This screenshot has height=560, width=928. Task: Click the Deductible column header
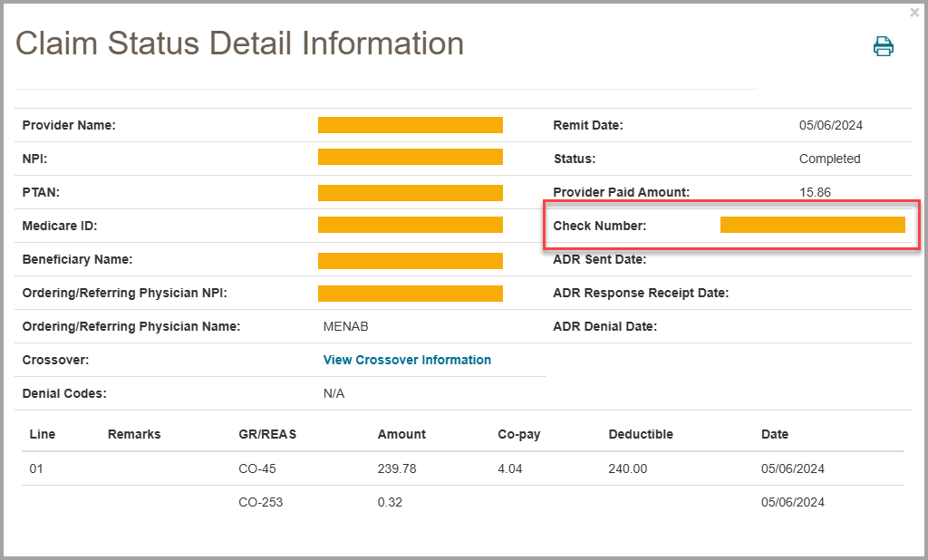tap(641, 434)
